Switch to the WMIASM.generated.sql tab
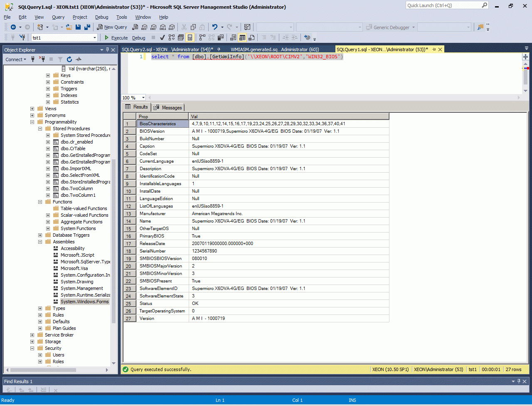 (x=275, y=49)
